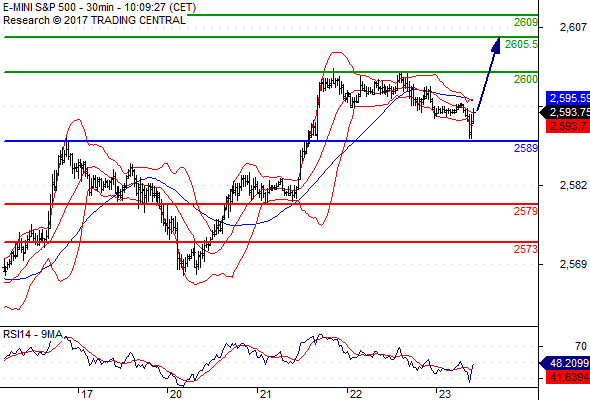Screen dimensions: 590x400
Task: Click the blue 2,595.59 price tag
Action: point(568,98)
